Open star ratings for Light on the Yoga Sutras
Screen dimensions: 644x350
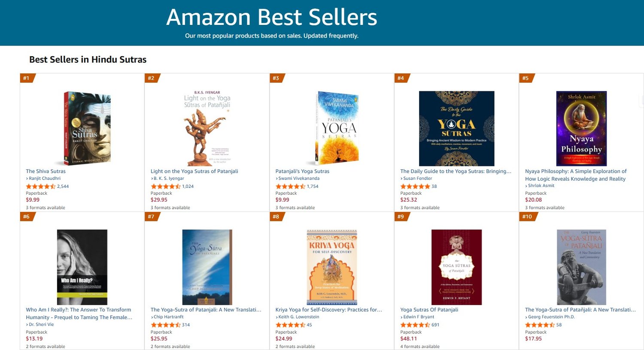point(166,186)
